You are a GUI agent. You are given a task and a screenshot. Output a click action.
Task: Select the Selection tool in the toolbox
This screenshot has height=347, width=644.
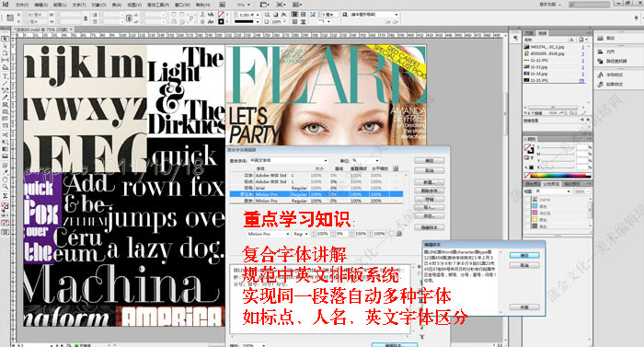pyautogui.click(x=5, y=39)
